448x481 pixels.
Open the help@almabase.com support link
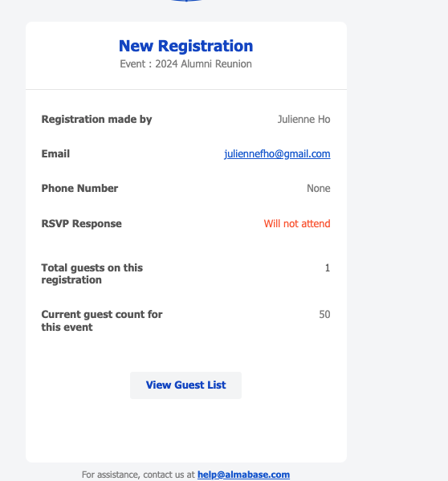coord(243,475)
